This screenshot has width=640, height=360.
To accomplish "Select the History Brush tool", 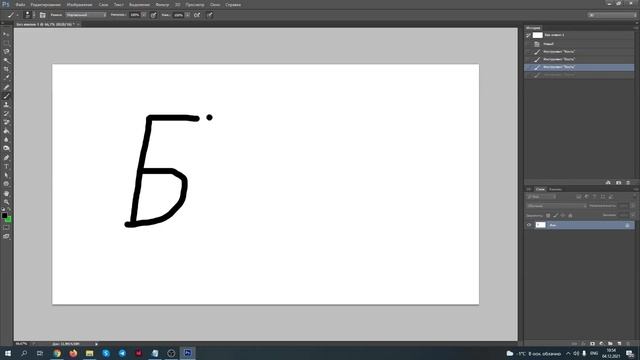I will tap(6, 113).
